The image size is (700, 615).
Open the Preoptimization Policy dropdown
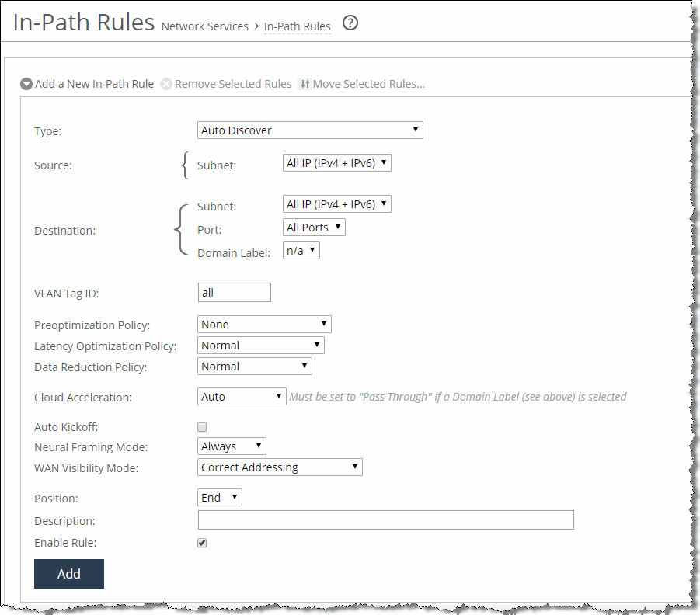pyautogui.click(x=264, y=325)
